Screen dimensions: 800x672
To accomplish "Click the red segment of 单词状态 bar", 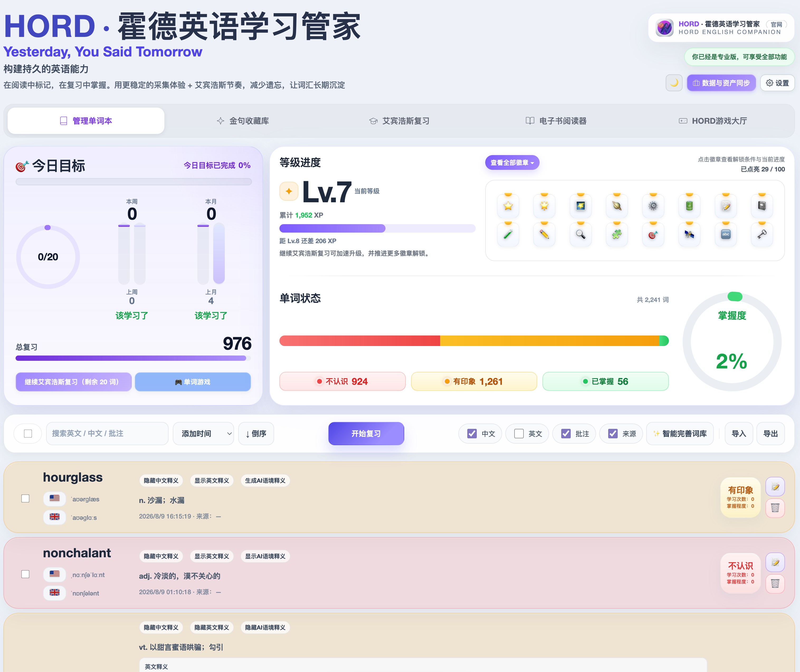I will click(x=360, y=340).
